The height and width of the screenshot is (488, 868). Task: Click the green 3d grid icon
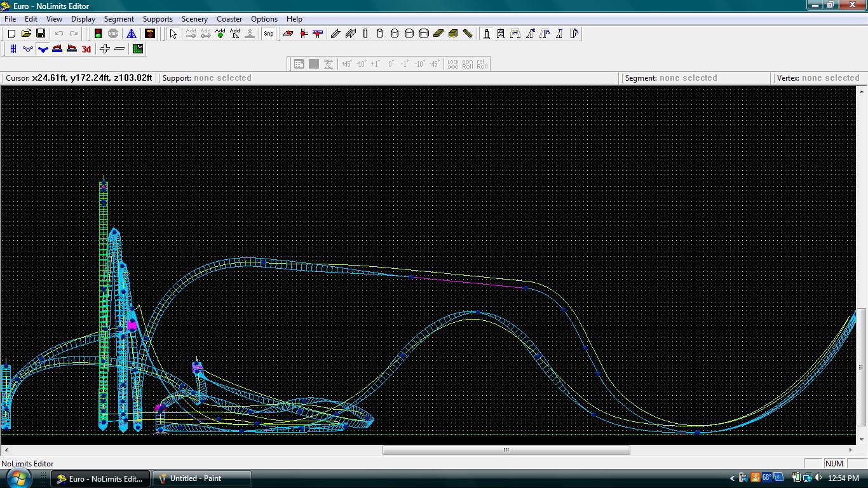click(138, 49)
